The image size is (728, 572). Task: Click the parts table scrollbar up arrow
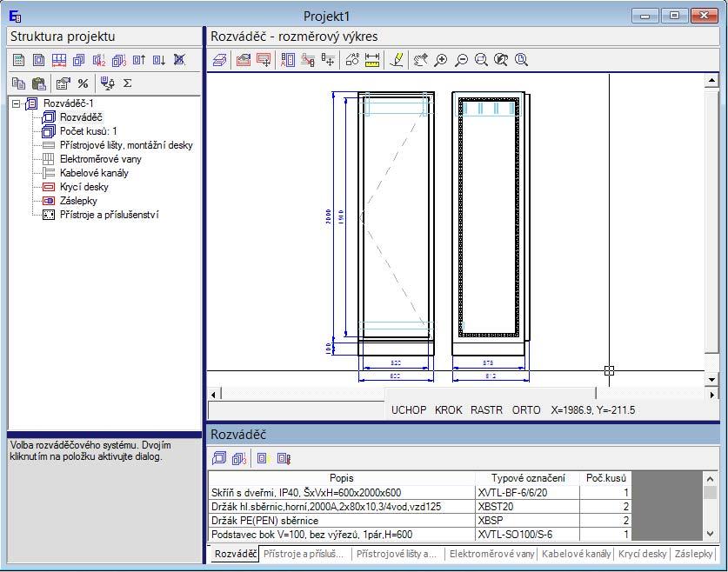coord(710,479)
